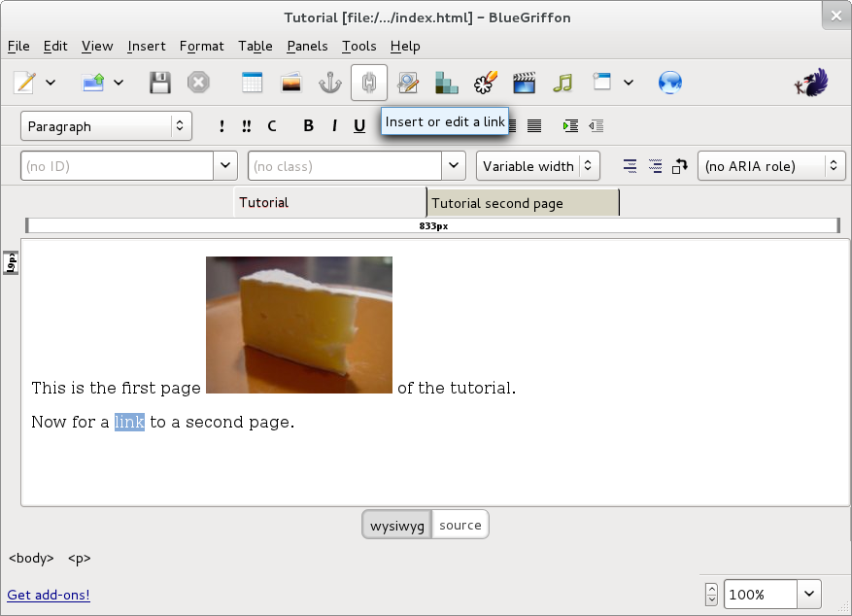Click the highlighted word link in the paragraph
The width and height of the screenshot is (852, 616).
(x=129, y=422)
